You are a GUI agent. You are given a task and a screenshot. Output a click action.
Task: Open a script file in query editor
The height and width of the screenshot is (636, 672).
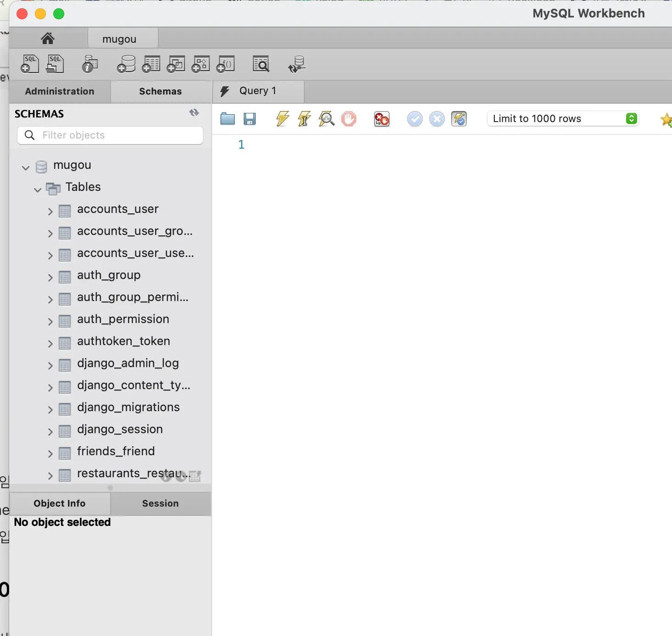tap(228, 119)
